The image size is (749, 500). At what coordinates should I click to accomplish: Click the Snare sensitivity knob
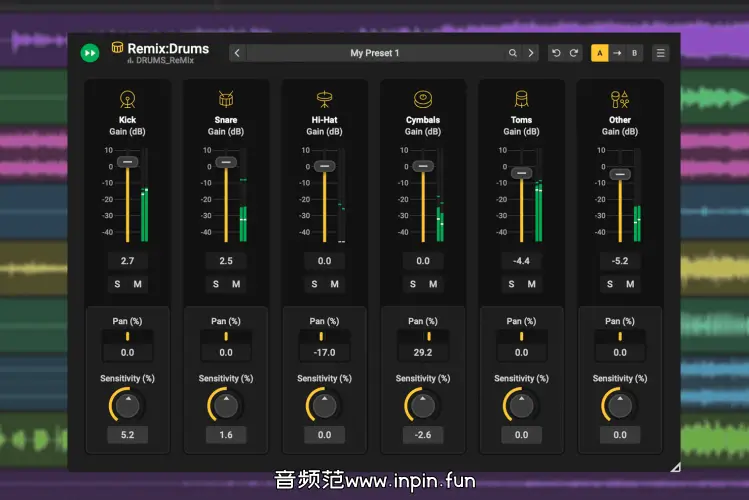(226, 405)
